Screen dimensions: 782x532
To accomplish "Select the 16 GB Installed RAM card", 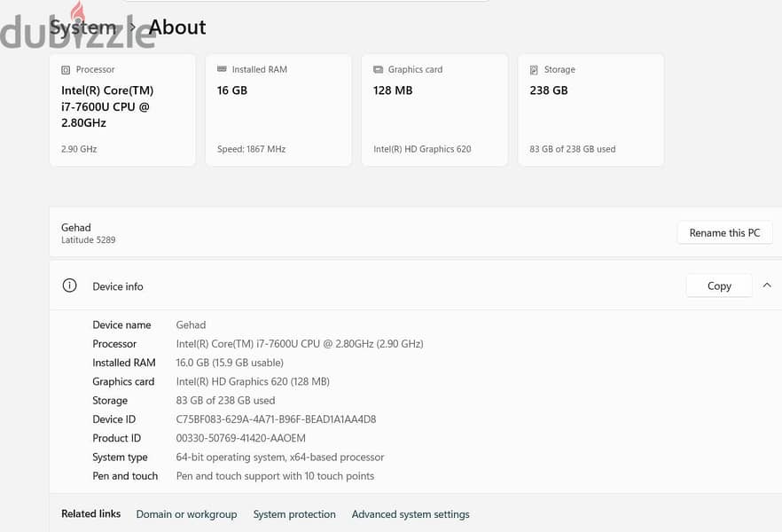I will (278, 110).
